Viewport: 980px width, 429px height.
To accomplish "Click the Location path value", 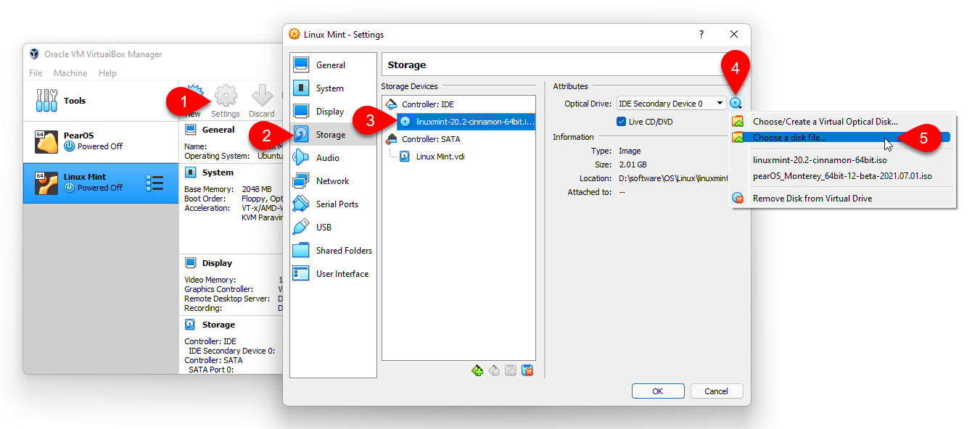I will pyautogui.click(x=673, y=178).
